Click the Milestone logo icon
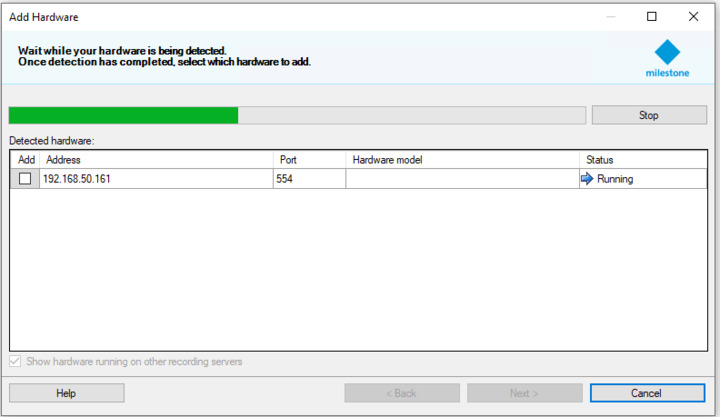Screen dimensions: 720x417 [x=667, y=52]
